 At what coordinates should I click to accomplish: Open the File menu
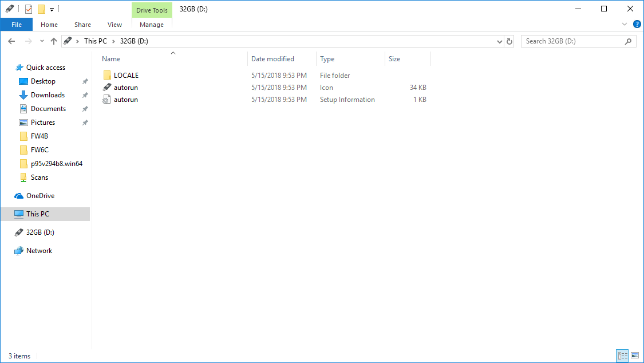tap(17, 25)
